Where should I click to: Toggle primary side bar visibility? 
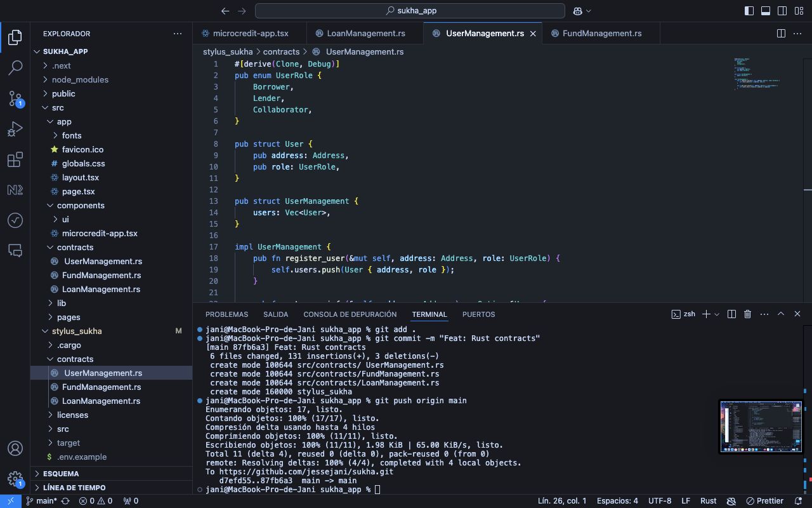pos(749,11)
